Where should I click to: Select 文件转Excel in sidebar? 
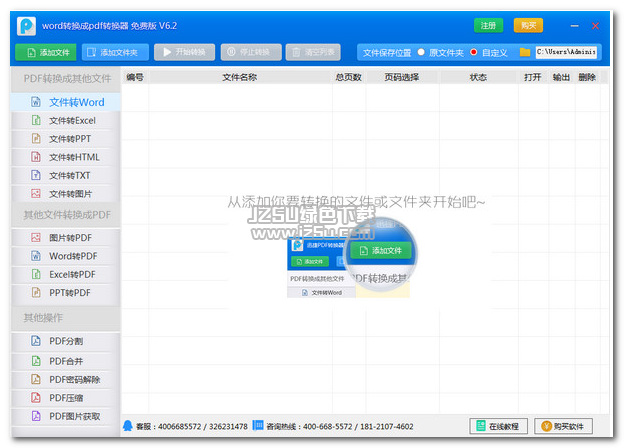click(x=66, y=121)
